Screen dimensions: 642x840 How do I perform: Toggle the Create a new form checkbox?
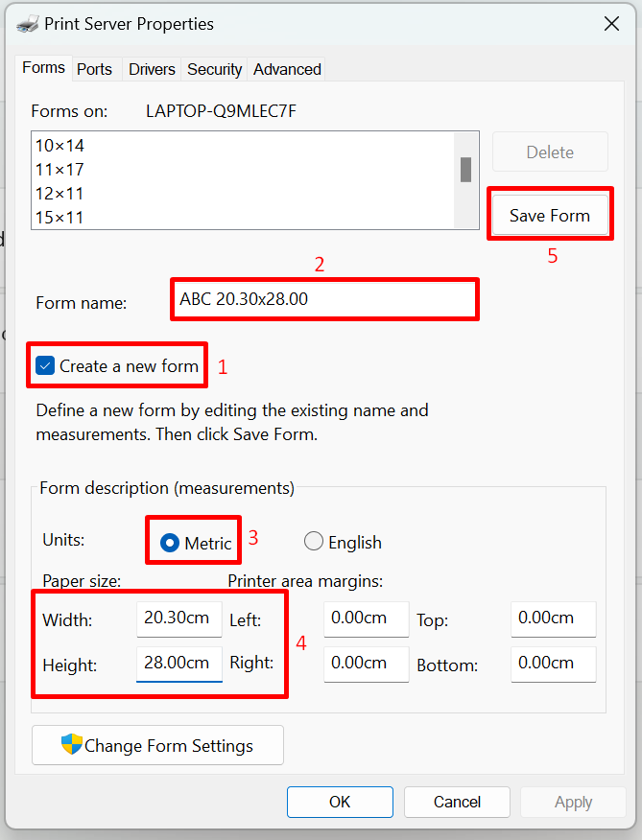coord(45,365)
